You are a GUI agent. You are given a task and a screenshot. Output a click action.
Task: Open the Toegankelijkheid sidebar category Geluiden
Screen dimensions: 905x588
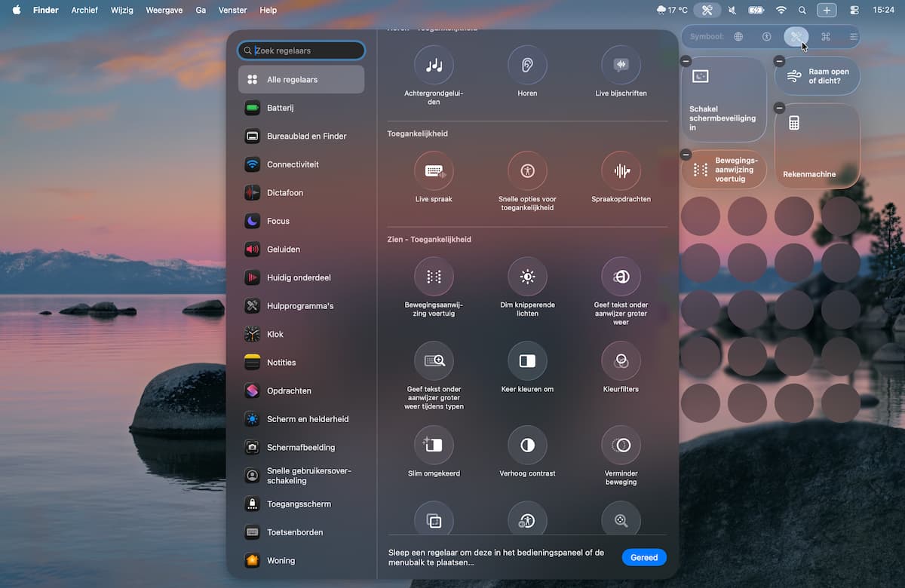point(283,250)
